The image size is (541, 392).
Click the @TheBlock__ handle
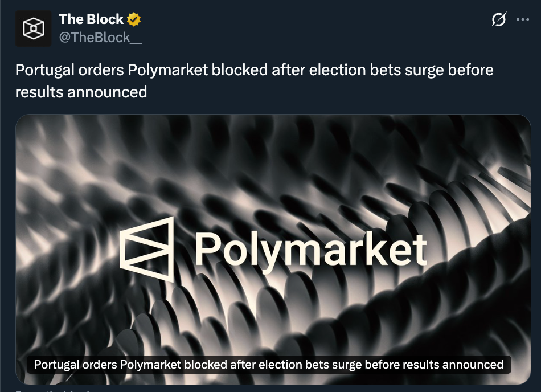pos(100,38)
